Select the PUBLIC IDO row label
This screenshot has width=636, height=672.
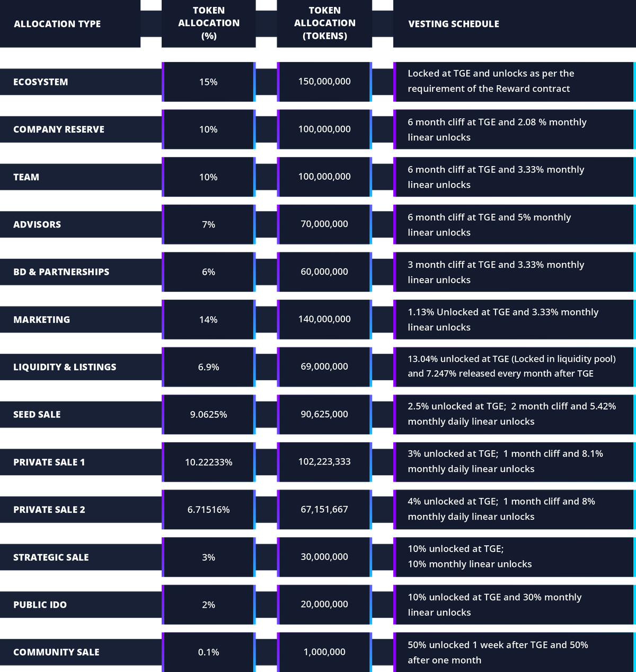coord(40,605)
